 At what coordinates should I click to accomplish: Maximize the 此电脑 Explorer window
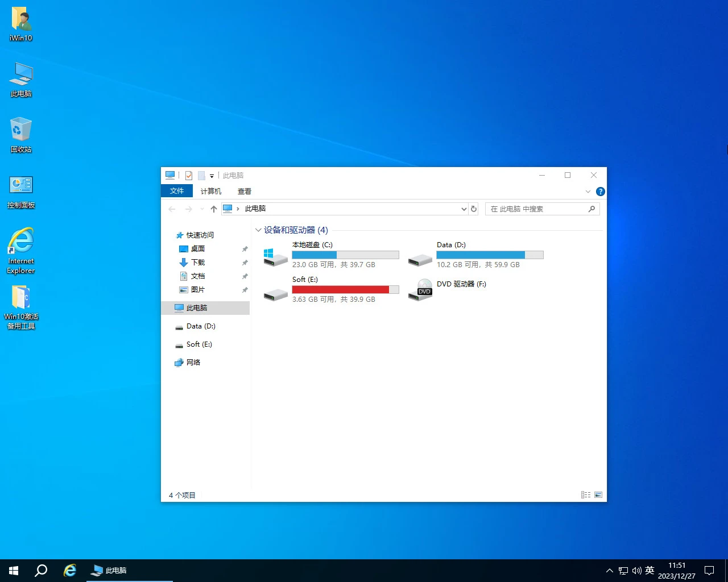pyautogui.click(x=568, y=175)
